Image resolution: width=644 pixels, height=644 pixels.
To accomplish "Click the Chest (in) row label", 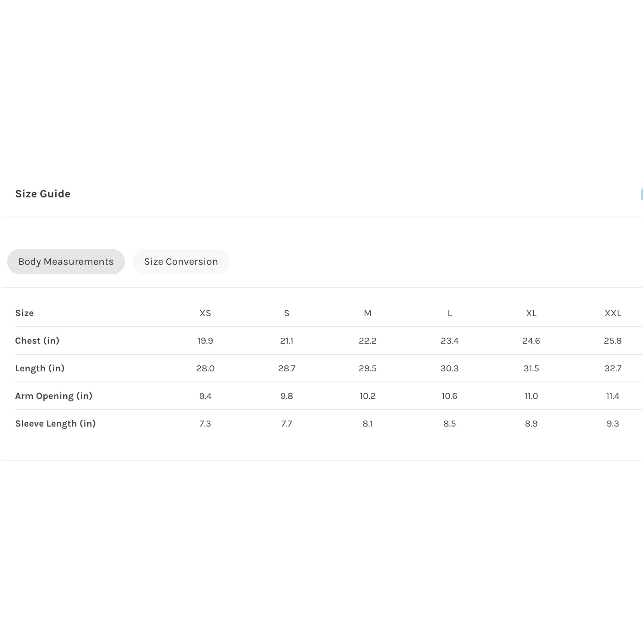I will pyautogui.click(x=37, y=341).
